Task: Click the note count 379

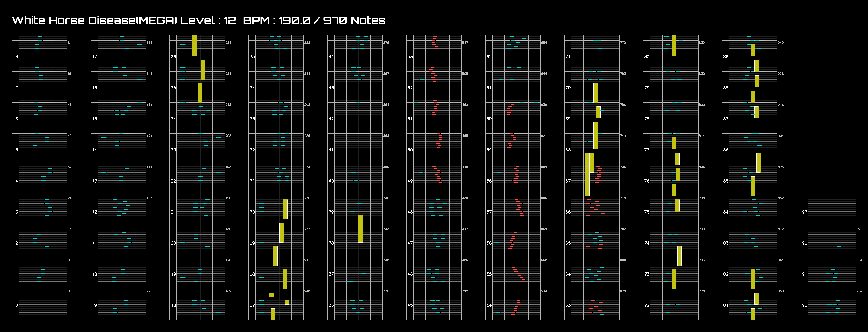Action: 386,43
